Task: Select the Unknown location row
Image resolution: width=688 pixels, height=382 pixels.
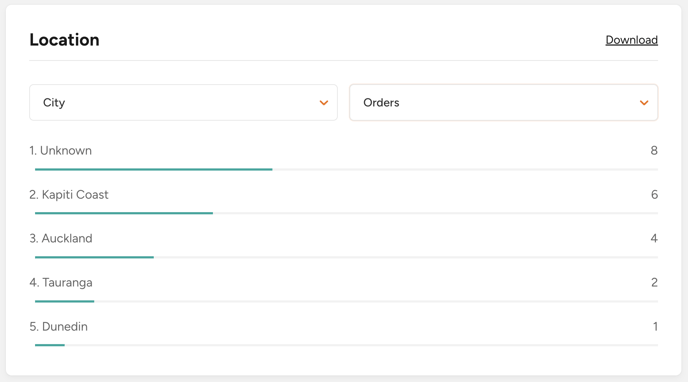Action: coord(344,157)
